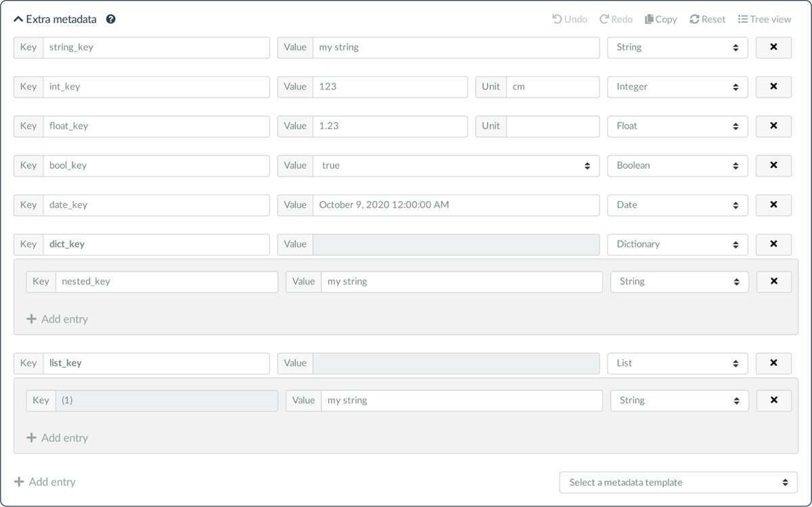The width and height of the screenshot is (812, 507).
Task: Open Dictionary type dropdown for dict_key
Action: point(677,244)
